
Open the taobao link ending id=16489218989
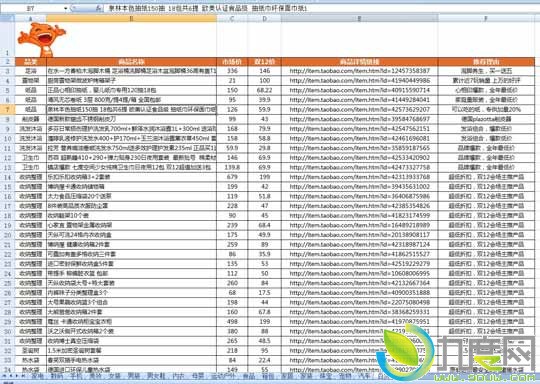(x=360, y=225)
